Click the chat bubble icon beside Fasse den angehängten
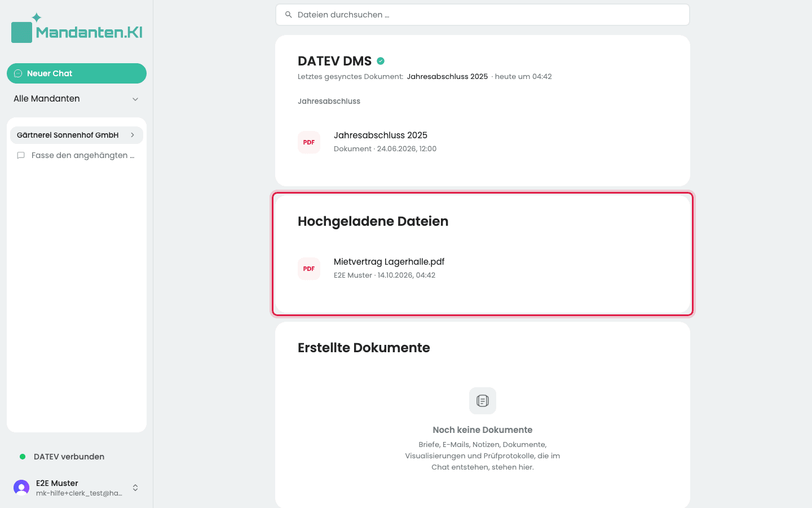This screenshot has width=812, height=508. pos(21,155)
